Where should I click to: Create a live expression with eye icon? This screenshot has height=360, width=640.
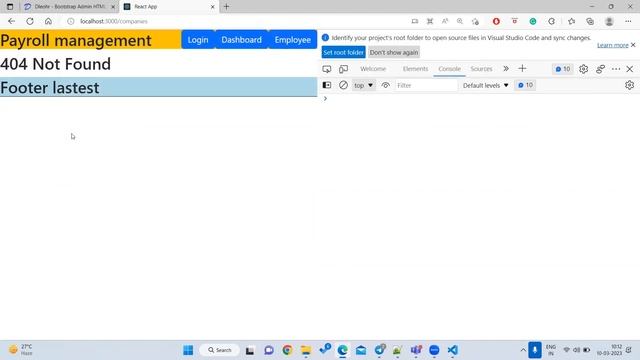(385, 85)
